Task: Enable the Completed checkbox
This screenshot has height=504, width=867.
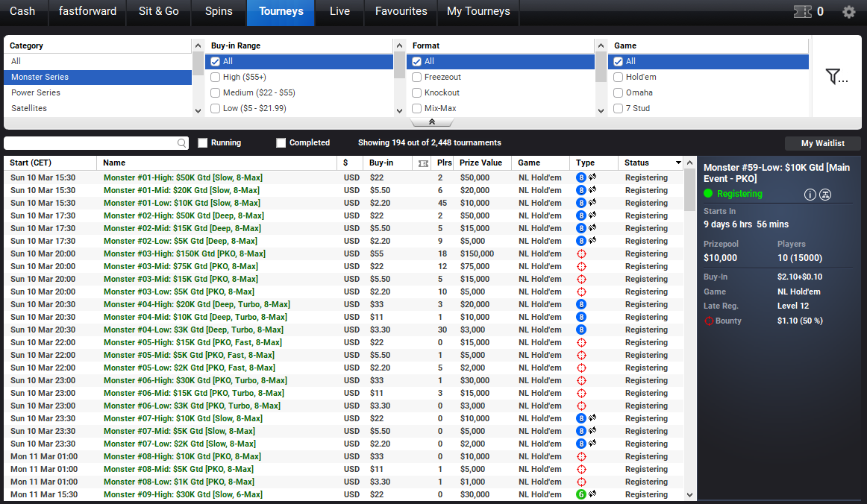Action: [x=281, y=143]
